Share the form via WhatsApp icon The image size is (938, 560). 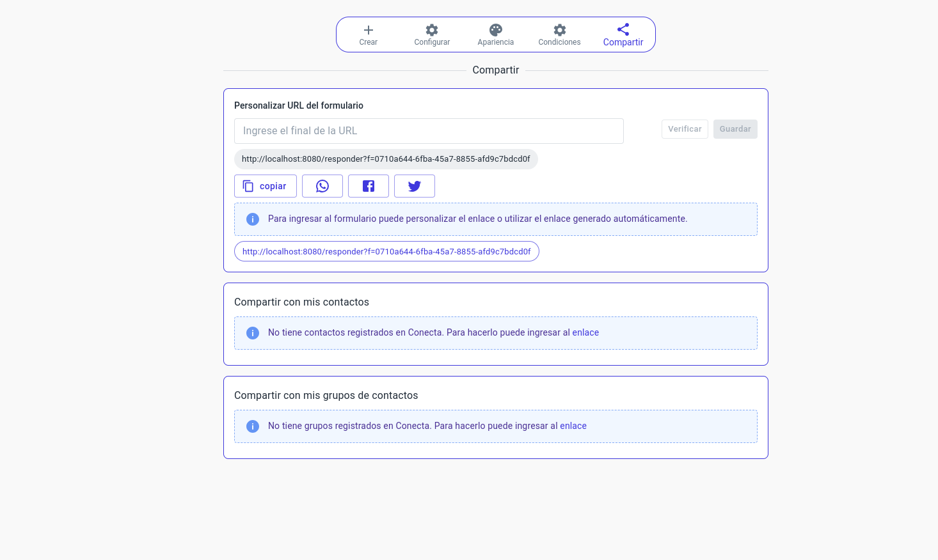[322, 186]
